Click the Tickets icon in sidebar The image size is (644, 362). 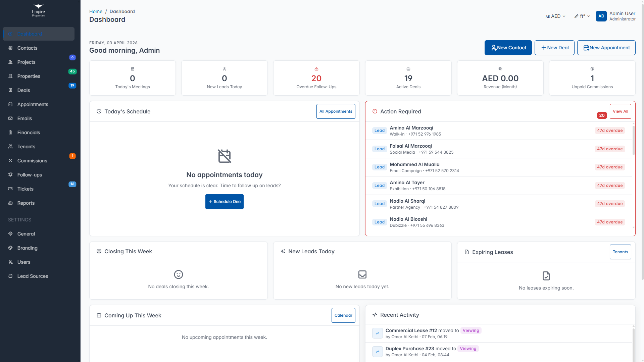(10, 189)
